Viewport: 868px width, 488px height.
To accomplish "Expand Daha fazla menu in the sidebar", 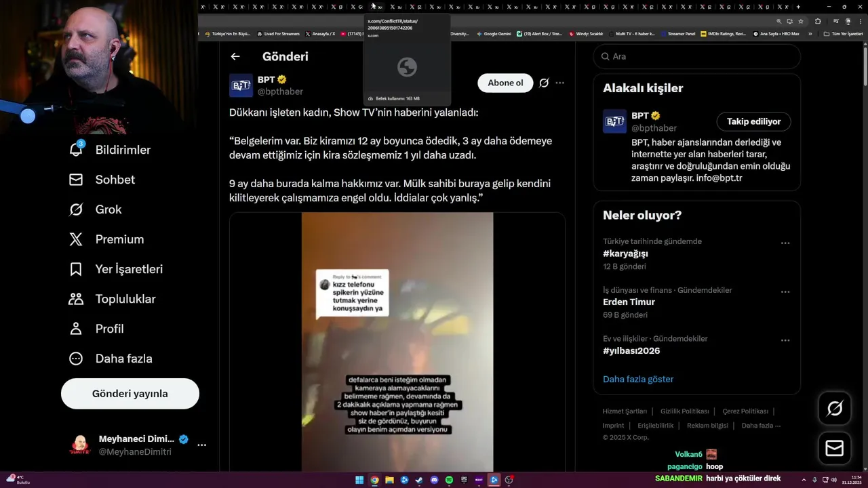I will tap(111, 359).
